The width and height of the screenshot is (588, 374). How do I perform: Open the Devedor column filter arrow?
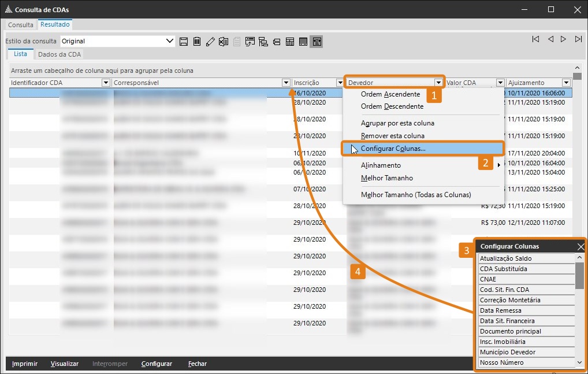(x=438, y=83)
